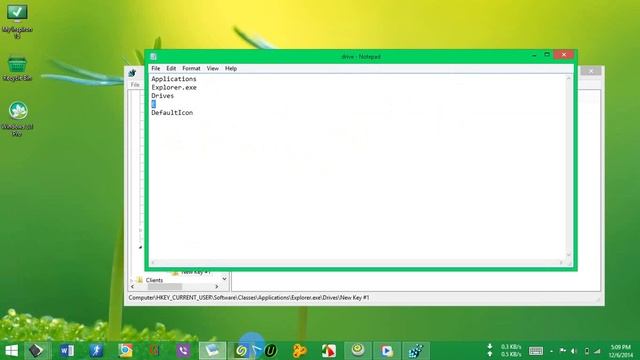The image size is (640, 360).
Task: Open the clock and date in taskbar
Action: (621, 351)
